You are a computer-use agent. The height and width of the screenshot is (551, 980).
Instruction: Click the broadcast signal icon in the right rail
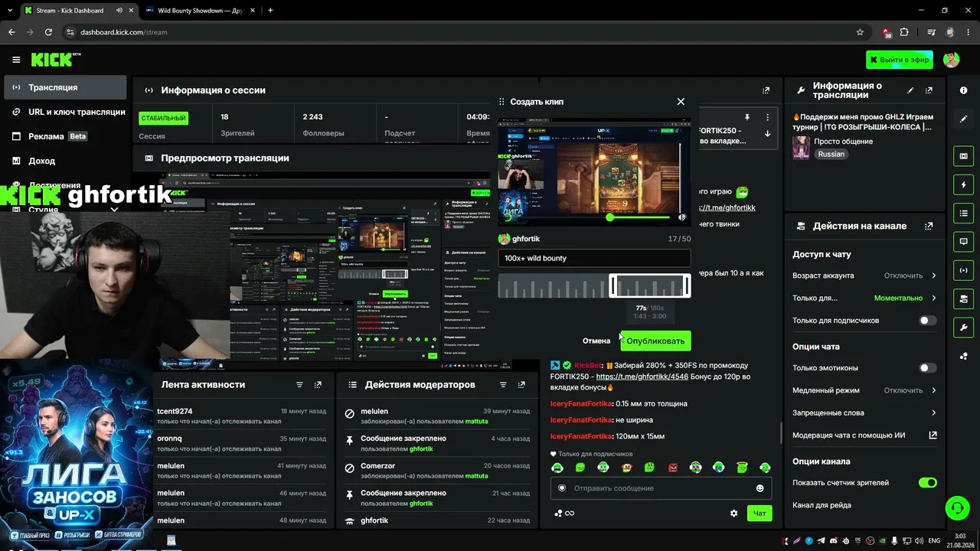pyautogui.click(x=964, y=269)
